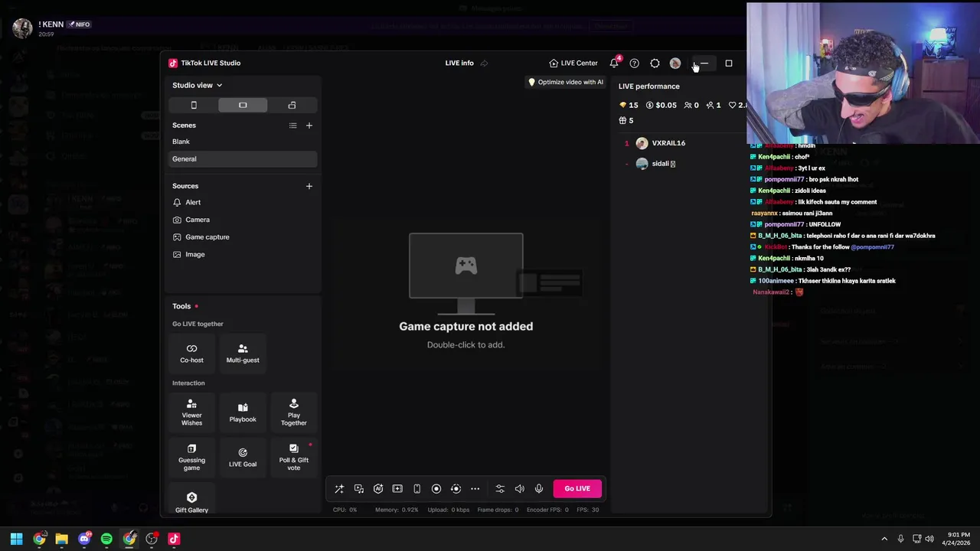Open the help question mark icon

coord(634,63)
